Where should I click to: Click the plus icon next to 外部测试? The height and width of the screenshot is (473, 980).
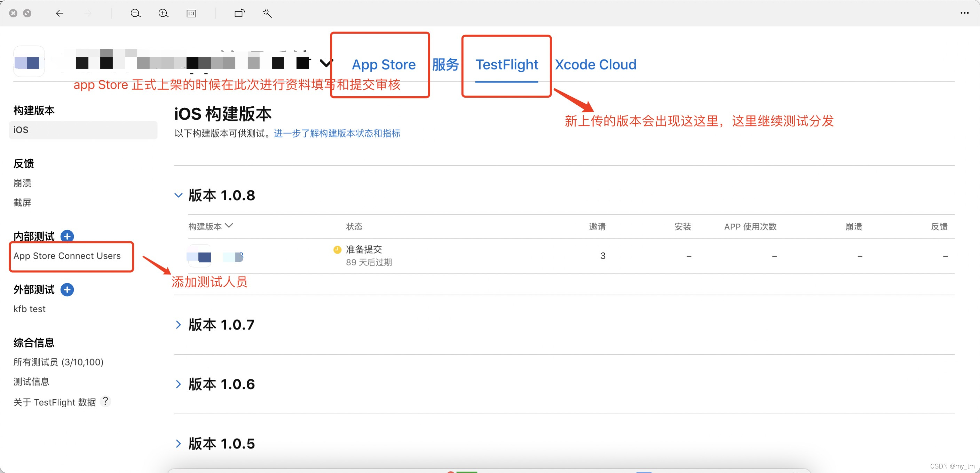(x=67, y=290)
